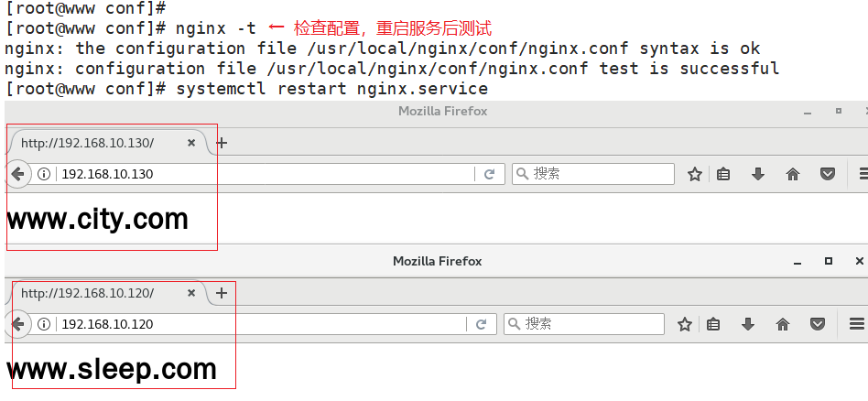Screen dimensions: 868x401
Task: Go to home page in upper Firefox window
Action: point(793,174)
